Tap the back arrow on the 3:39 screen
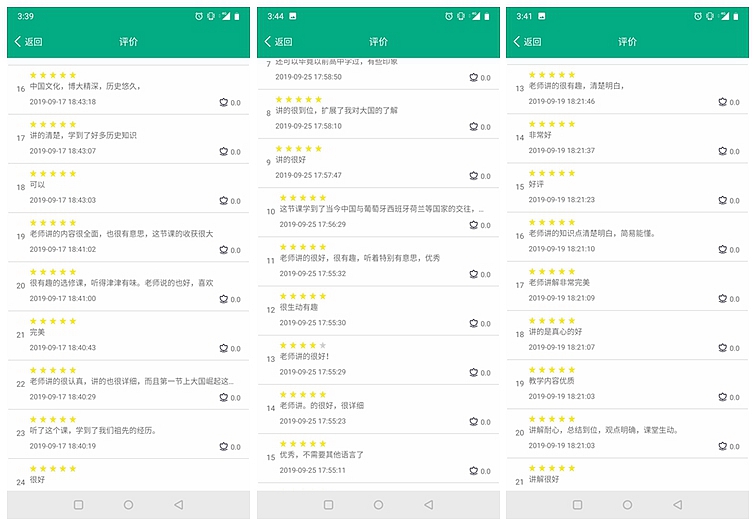 point(18,42)
